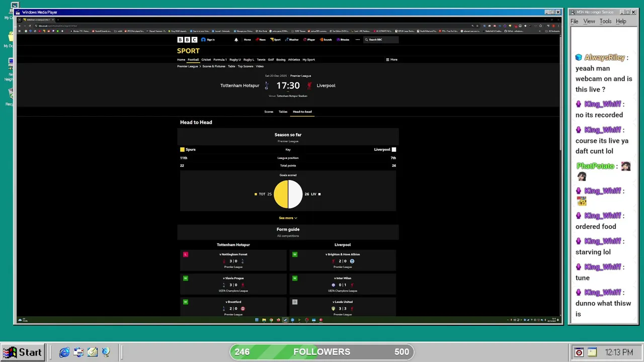Open File menu in MSN Messenger
This screenshot has height=362, width=644.
click(x=575, y=21)
